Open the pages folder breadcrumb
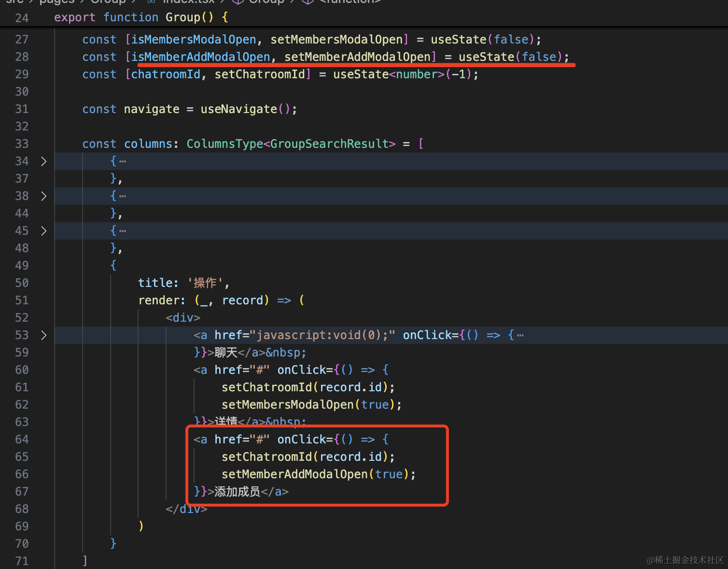Image resolution: width=728 pixels, height=569 pixels. pos(57,2)
